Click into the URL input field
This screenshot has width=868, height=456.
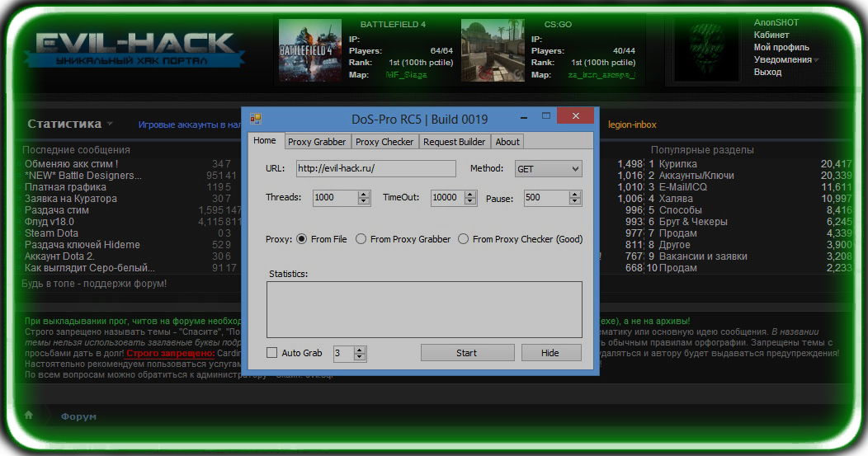point(376,168)
